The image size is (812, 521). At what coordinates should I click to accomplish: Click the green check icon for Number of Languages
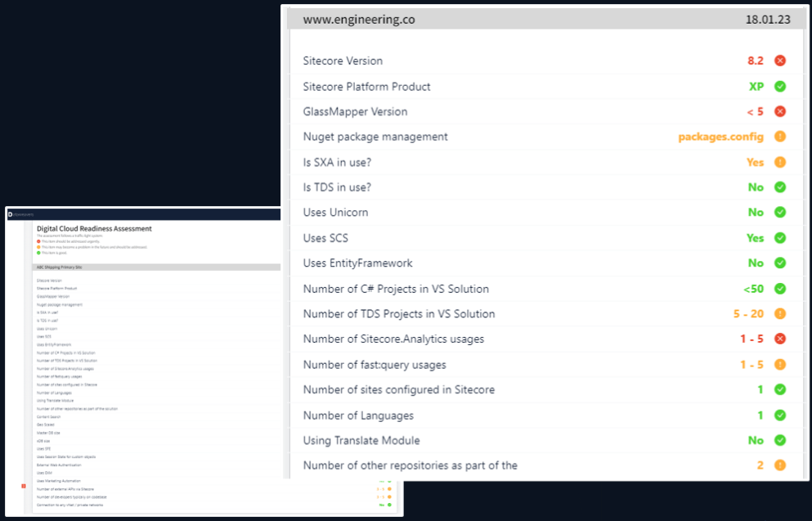(779, 415)
